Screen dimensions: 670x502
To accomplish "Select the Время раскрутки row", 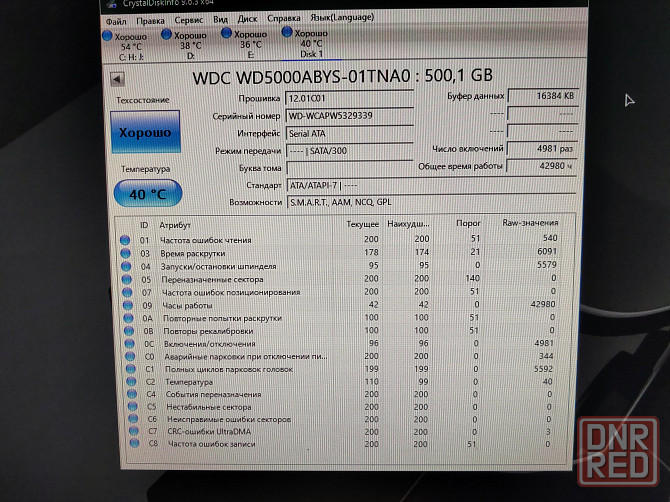I will click(x=339, y=252).
